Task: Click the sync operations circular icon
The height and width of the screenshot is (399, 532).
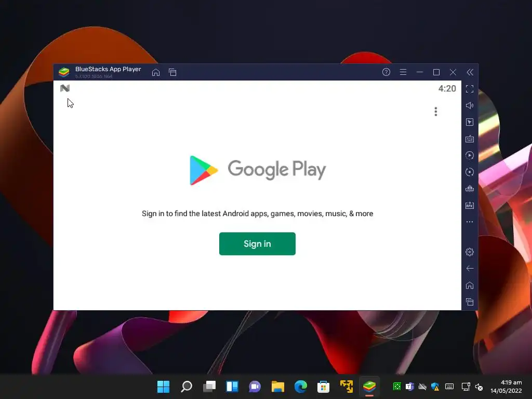Action: click(470, 172)
